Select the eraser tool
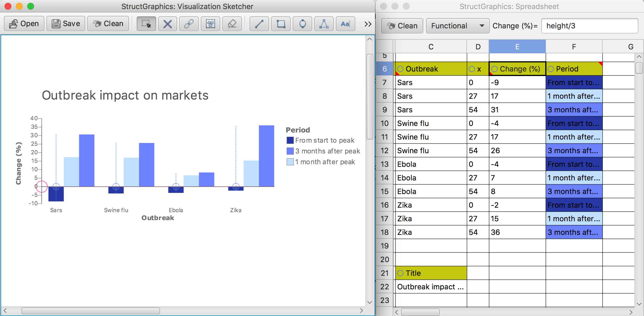 (x=232, y=24)
